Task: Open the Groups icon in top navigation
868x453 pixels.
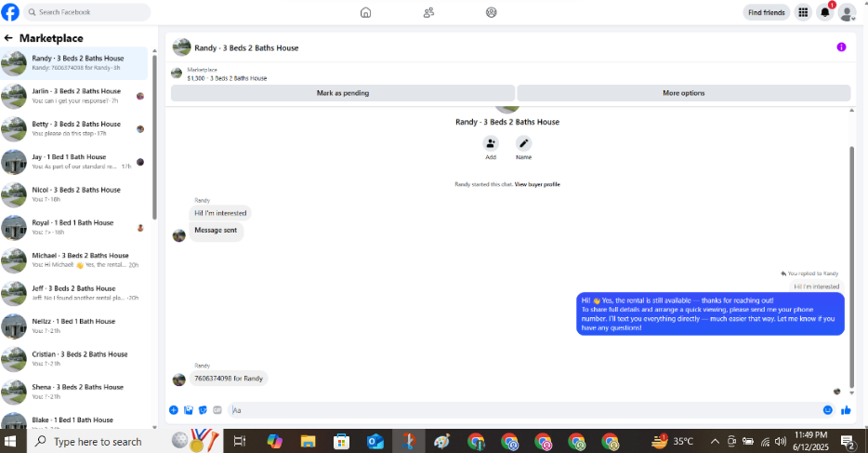Action: coord(491,12)
